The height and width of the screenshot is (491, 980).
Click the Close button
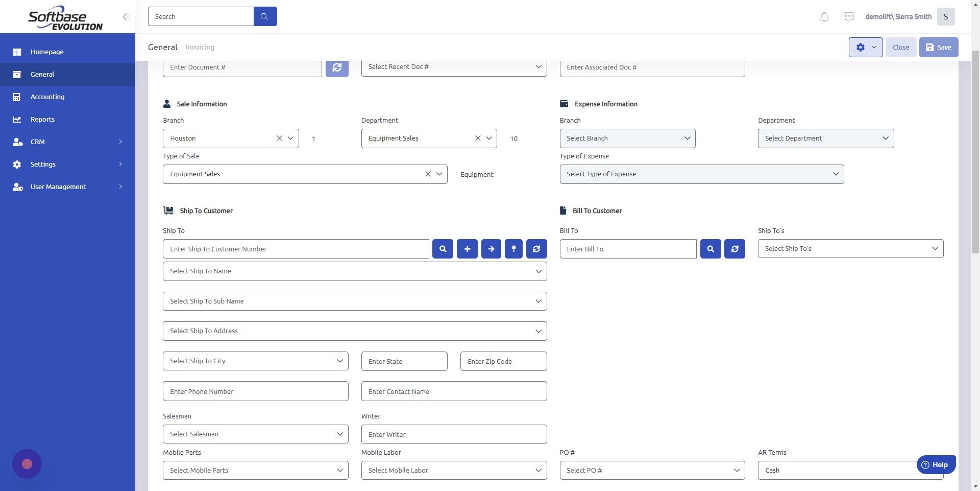(x=900, y=47)
